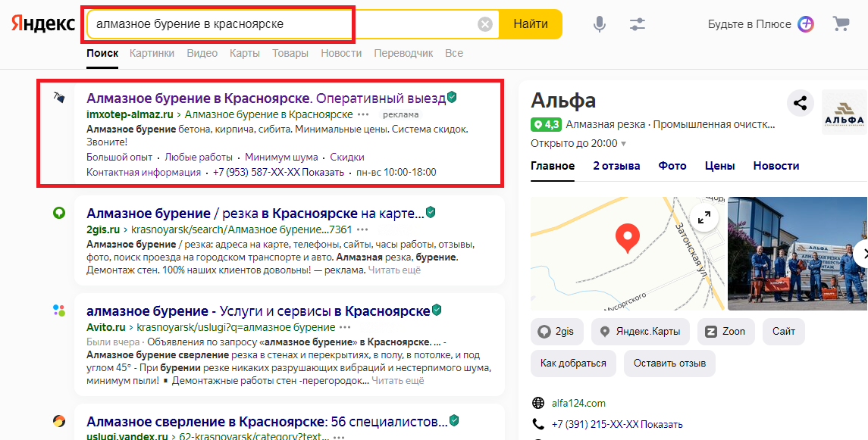Open 'Большой опыт' sitelink

pyautogui.click(x=119, y=157)
